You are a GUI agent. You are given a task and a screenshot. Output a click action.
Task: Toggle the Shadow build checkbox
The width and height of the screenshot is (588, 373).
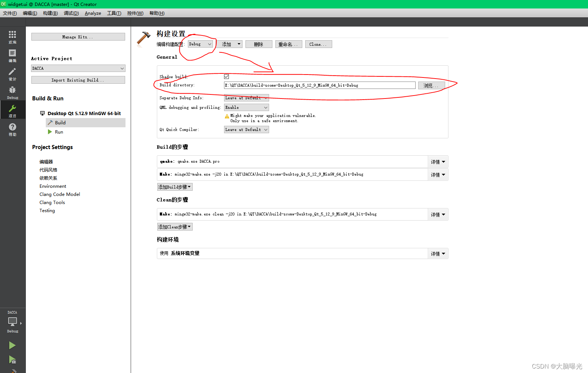click(x=227, y=76)
